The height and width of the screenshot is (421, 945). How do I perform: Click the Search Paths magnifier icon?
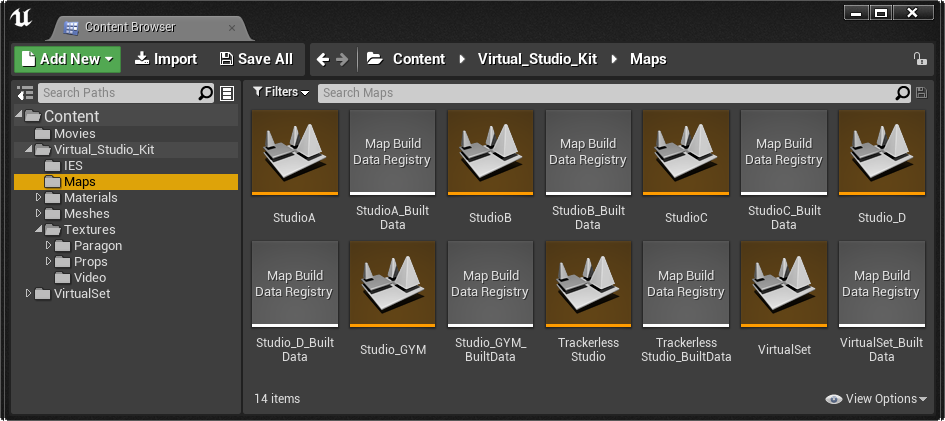pos(206,93)
